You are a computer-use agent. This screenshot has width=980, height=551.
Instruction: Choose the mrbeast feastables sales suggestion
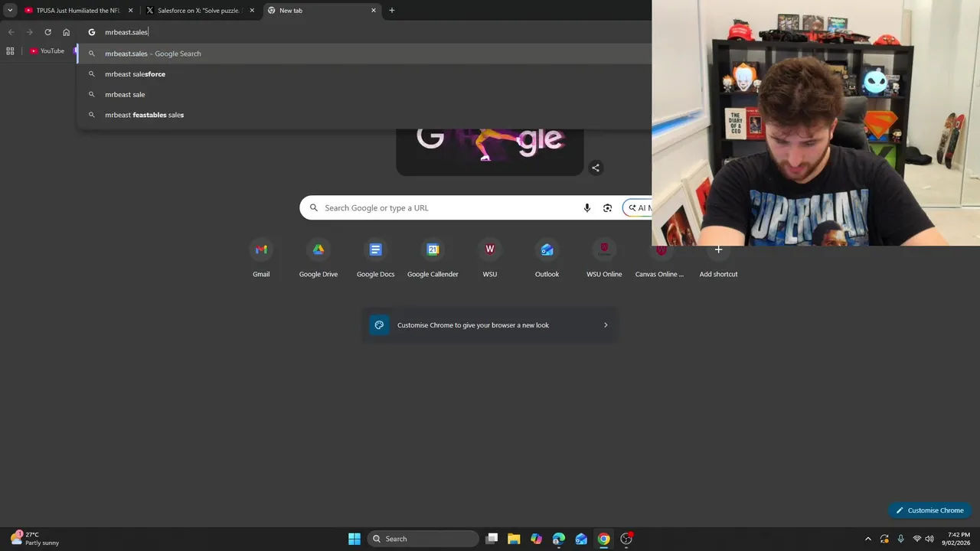point(364,115)
